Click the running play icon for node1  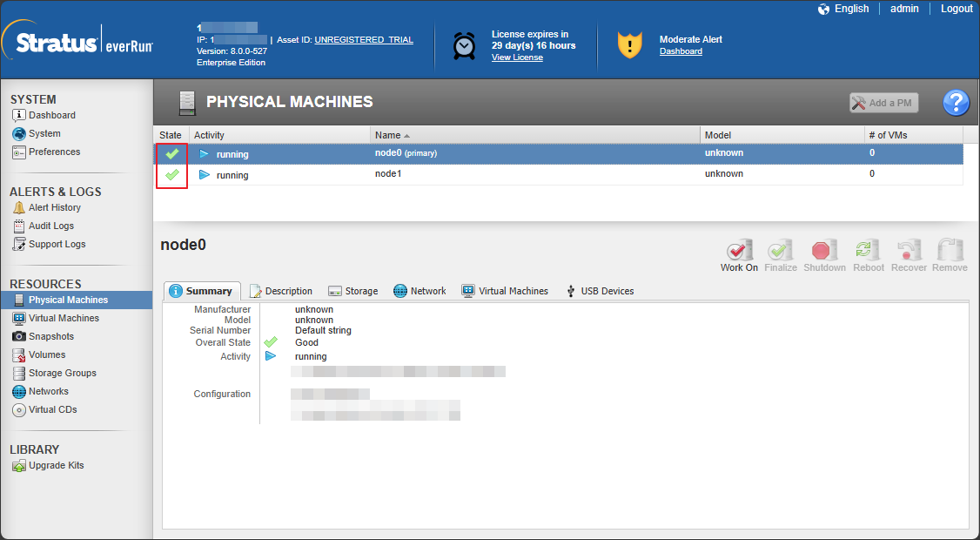click(x=204, y=174)
